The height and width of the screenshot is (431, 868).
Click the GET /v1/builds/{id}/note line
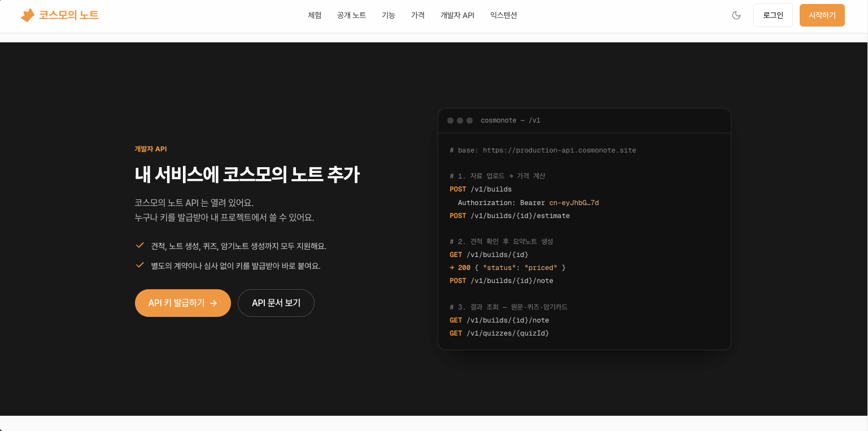[499, 320]
